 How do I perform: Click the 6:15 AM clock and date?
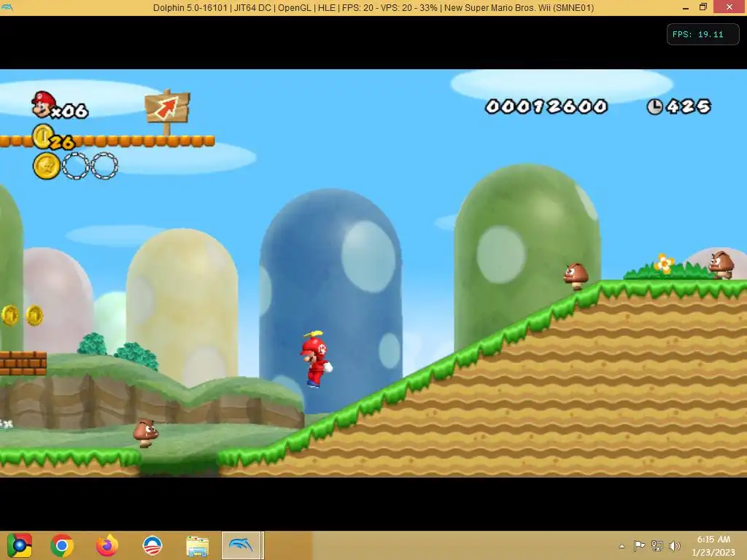[x=713, y=545]
